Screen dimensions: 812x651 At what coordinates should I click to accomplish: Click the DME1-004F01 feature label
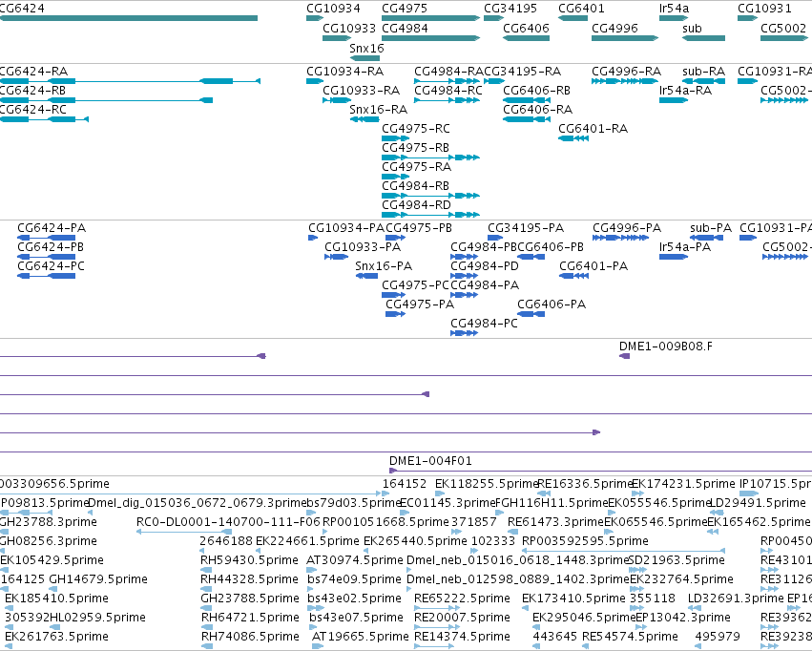tap(431, 461)
